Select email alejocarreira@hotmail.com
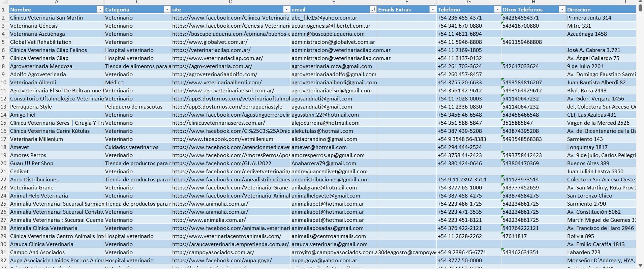This screenshot has height=269, width=644. point(334,123)
